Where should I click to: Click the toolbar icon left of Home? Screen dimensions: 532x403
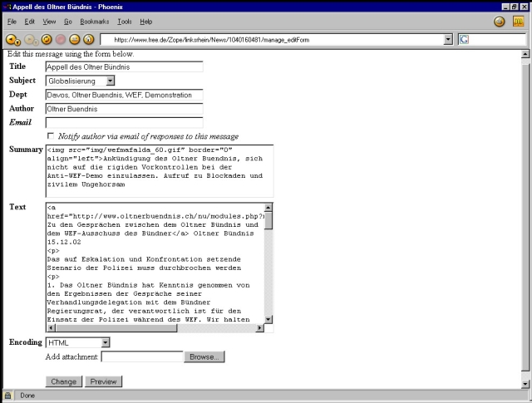click(74, 39)
